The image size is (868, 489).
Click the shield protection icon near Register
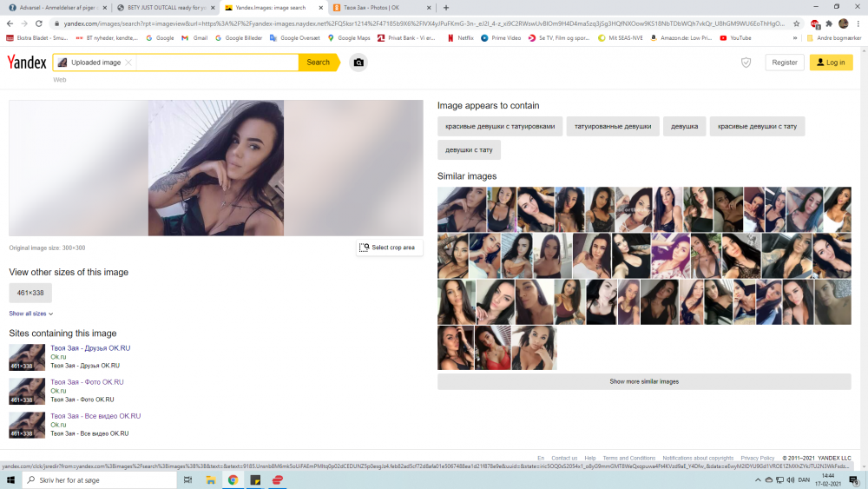point(746,63)
